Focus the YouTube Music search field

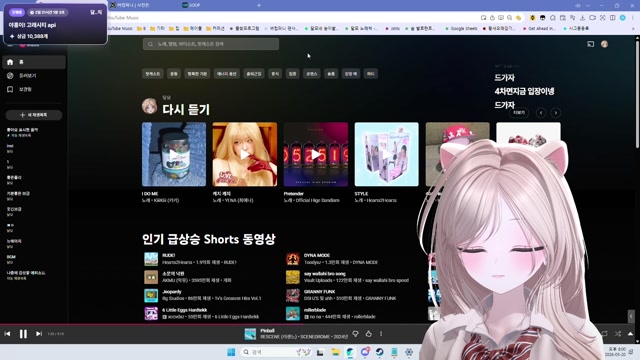tap(211, 44)
